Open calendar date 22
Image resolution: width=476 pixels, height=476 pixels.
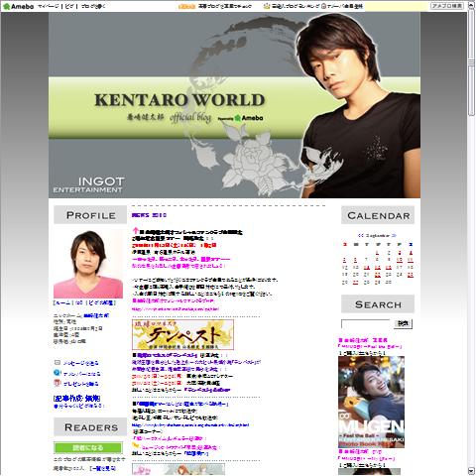click(378, 275)
